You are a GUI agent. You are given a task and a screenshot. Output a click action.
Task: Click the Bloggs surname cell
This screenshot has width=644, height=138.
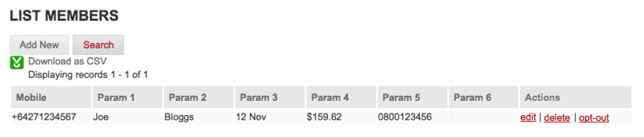[x=179, y=117]
